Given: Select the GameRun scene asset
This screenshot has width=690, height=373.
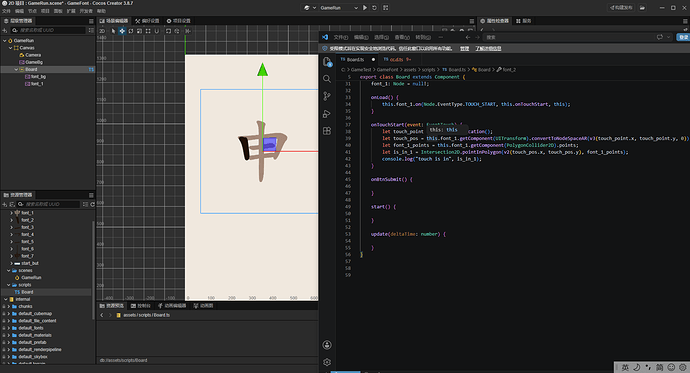Looking at the screenshot, I should coord(31,278).
